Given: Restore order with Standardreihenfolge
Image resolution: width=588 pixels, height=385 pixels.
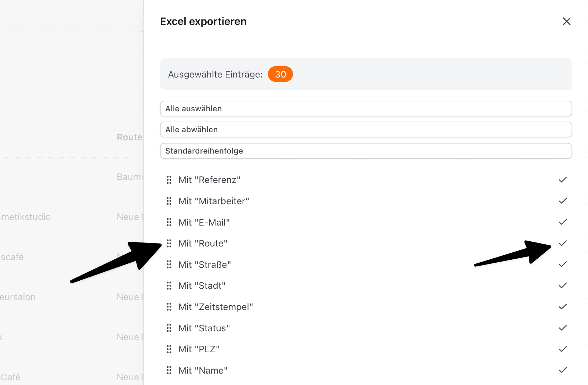Looking at the screenshot, I should point(366,151).
